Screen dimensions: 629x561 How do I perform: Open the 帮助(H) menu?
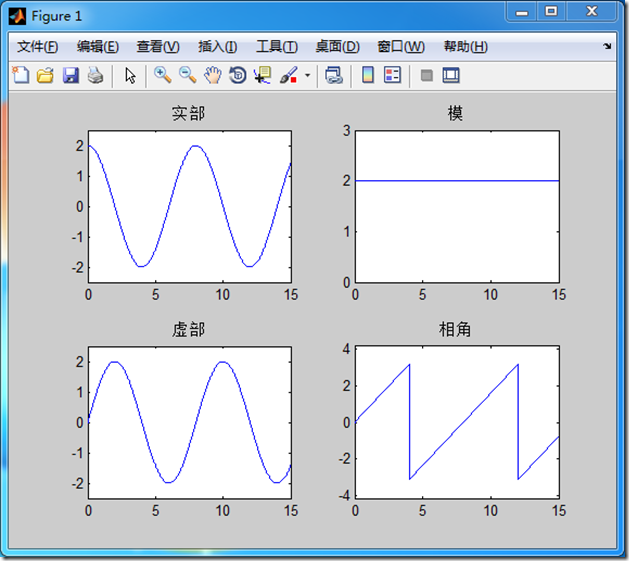pos(465,47)
